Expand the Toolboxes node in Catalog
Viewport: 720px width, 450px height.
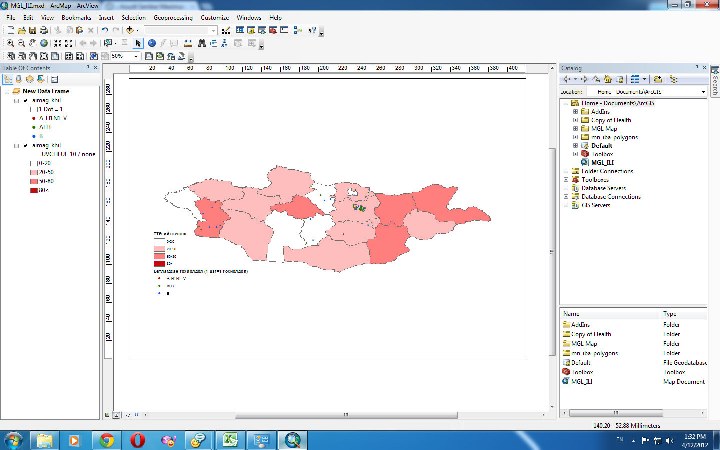(566, 180)
